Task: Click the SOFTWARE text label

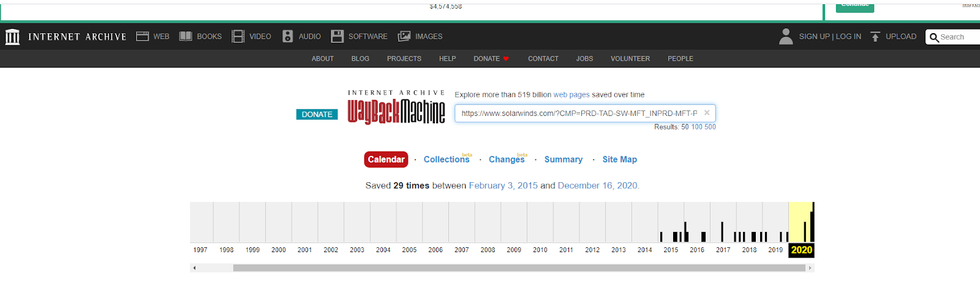Action: (368, 37)
